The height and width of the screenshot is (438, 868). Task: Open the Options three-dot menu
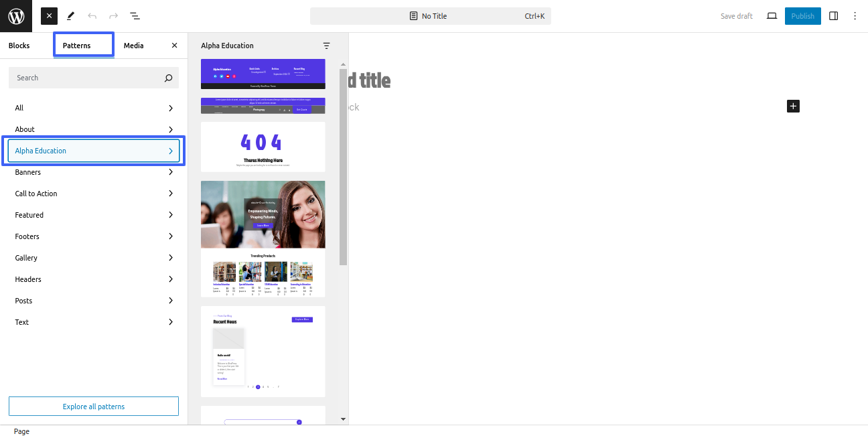pyautogui.click(x=855, y=16)
